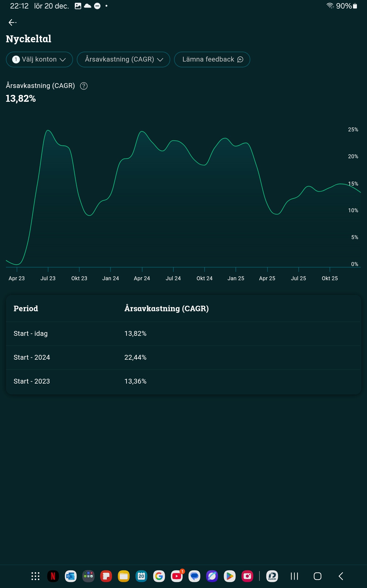Image resolution: width=367 pixels, height=588 pixels.
Task: Select the Start - idag row
Action: coord(183,334)
